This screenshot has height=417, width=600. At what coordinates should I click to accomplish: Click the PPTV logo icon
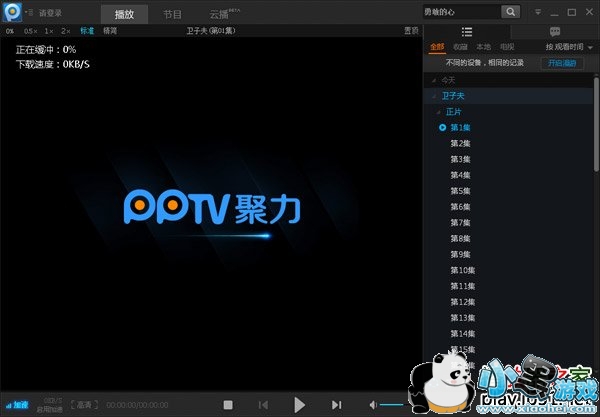coord(12,12)
